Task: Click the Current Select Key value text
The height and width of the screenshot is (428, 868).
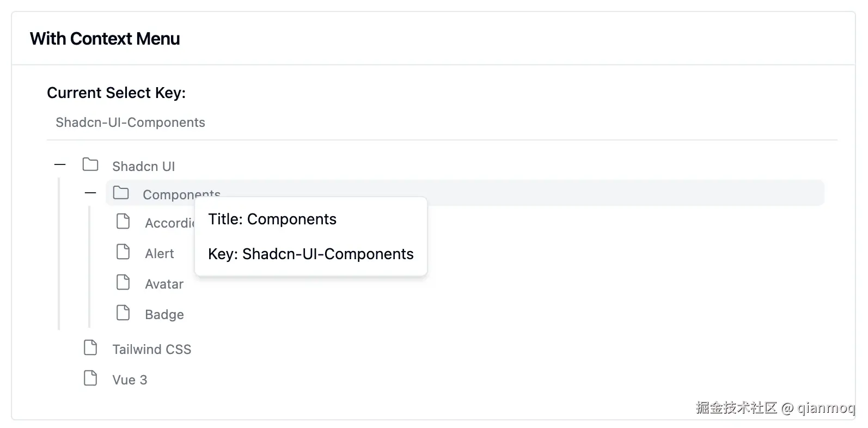Action: coord(130,123)
